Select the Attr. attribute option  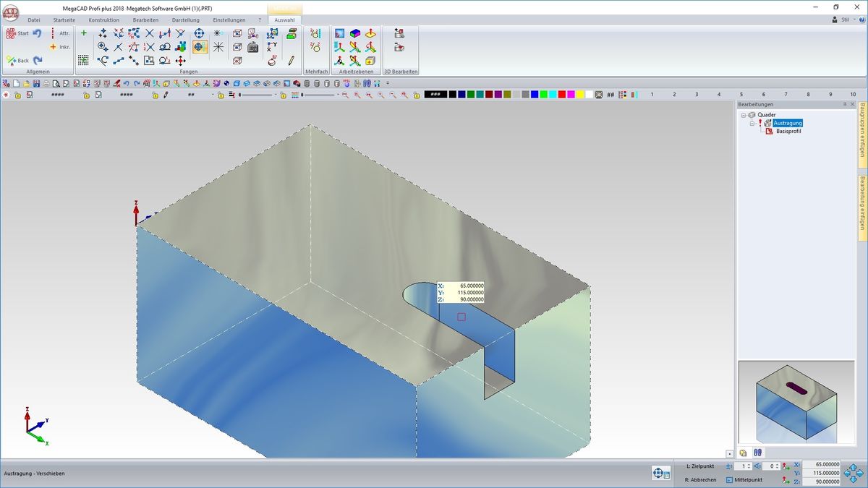click(x=60, y=33)
